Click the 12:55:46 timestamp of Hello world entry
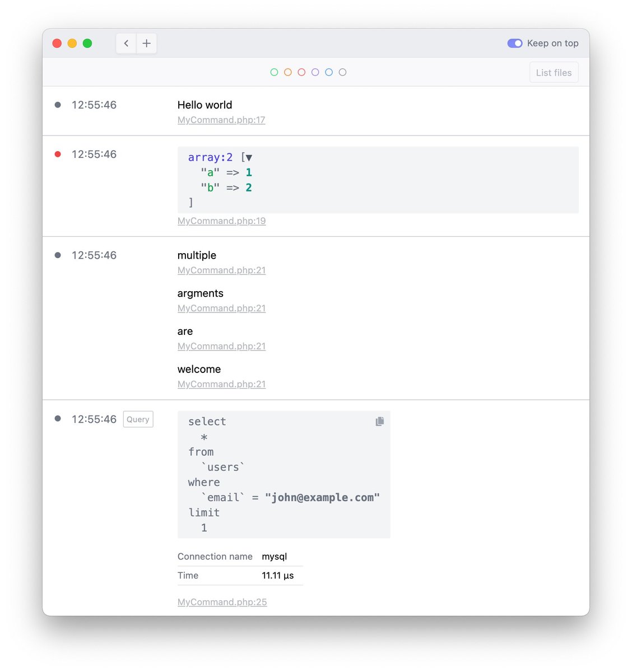 94,105
